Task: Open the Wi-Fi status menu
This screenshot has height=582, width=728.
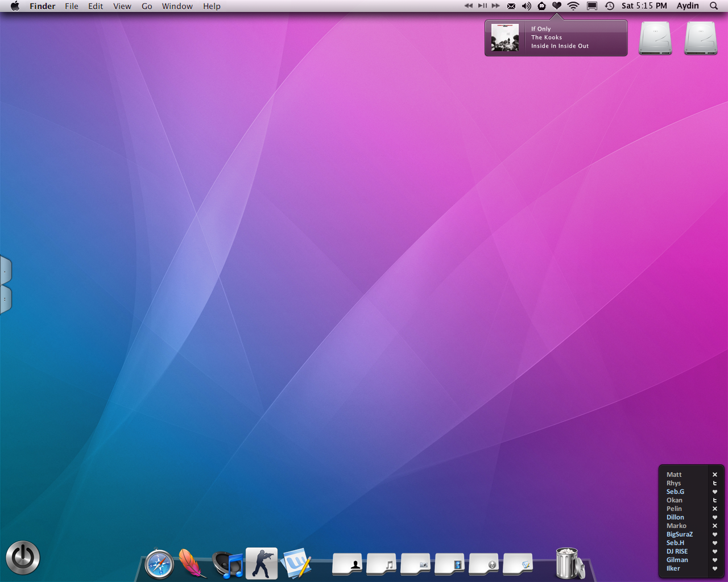Action: point(573,6)
